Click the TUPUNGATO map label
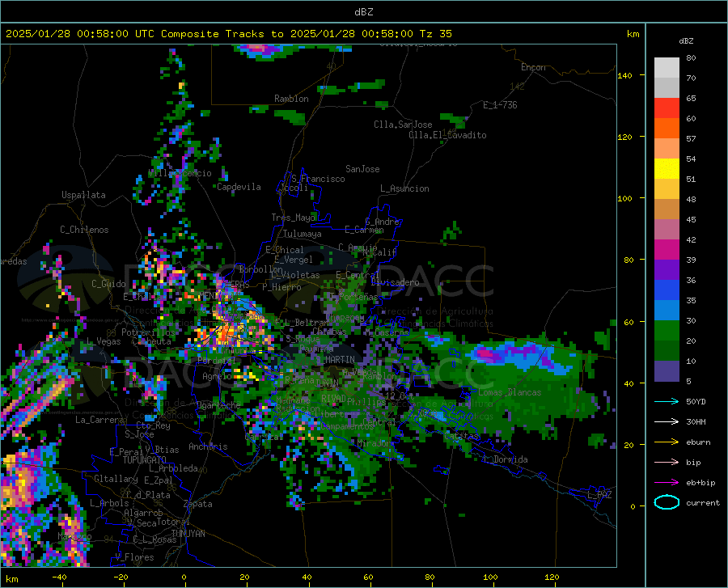 144,460
